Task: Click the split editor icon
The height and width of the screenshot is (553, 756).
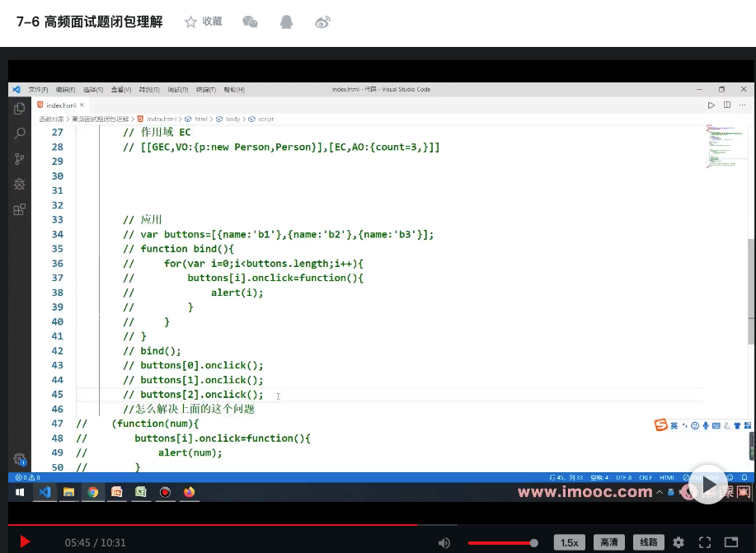Action: click(x=727, y=105)
